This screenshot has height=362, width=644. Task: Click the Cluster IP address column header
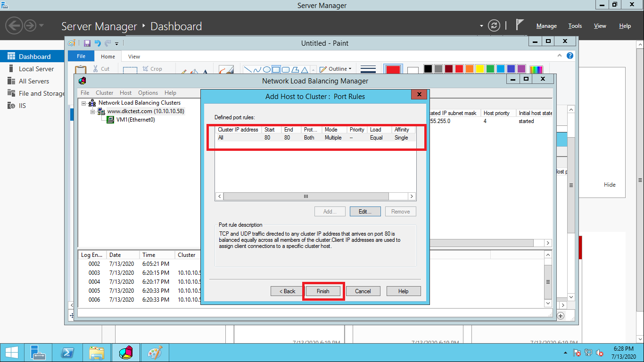[238, 130]
